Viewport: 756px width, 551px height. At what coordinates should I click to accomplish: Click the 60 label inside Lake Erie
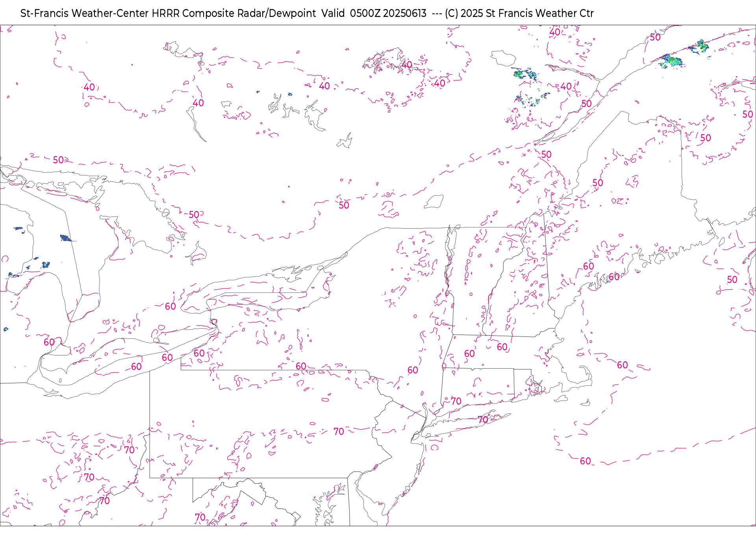137,366
